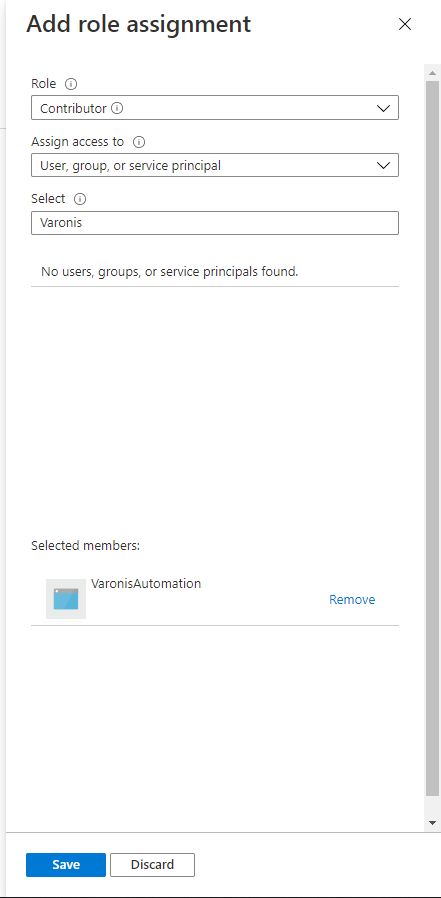Screen dimensions: 441x898
Task: Click the VaronisAutomation application icon
Action: pyautogui.click(x=66, y=599)
